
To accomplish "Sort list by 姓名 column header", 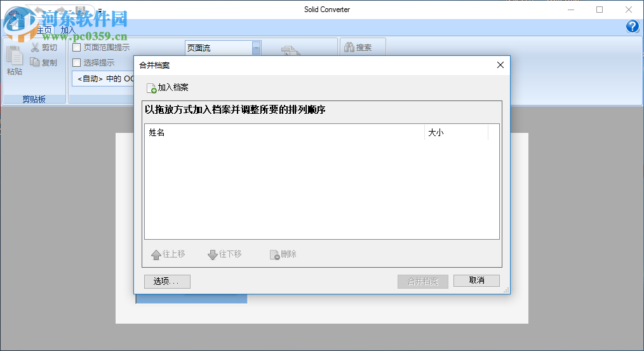I will coord(285,132).
